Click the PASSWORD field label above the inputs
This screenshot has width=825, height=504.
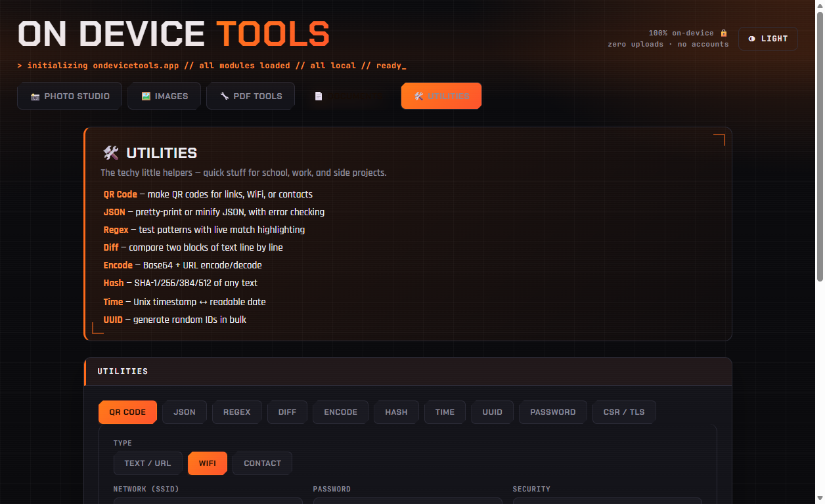332,490
